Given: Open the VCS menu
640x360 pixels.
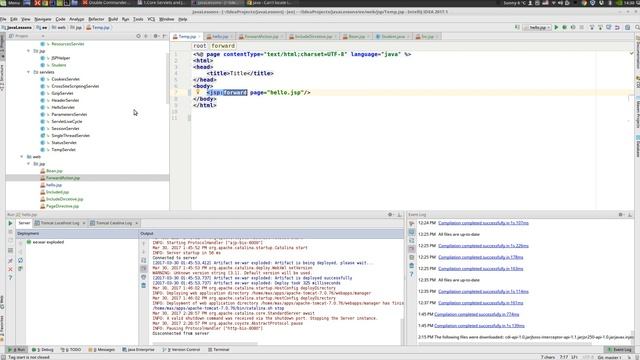Looking at the screenshot, I should point(151,19).
